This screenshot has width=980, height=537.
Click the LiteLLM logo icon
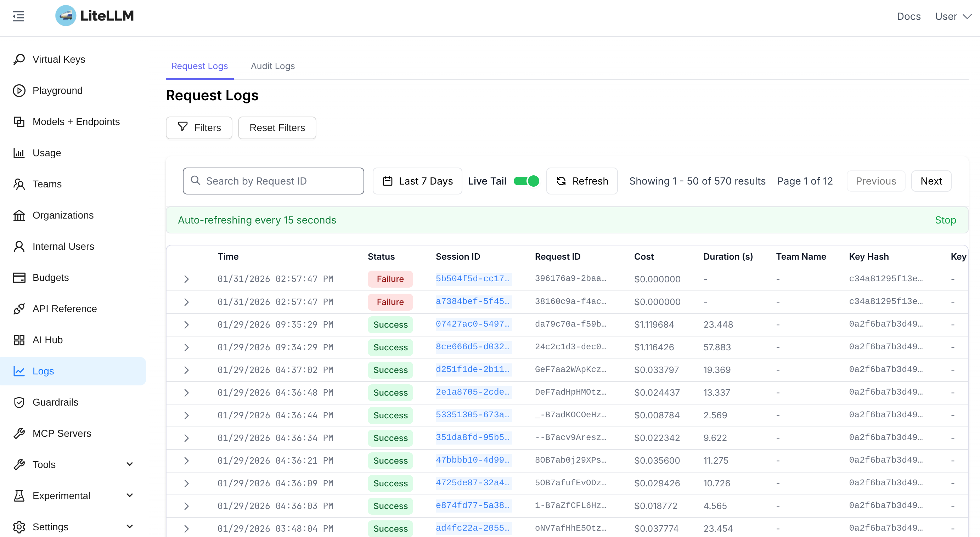click(66, 16)
